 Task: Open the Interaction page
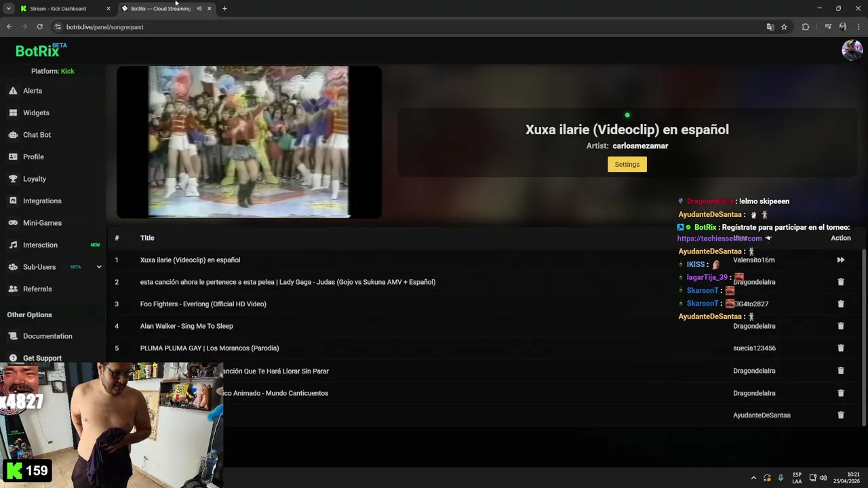(40, 245)
